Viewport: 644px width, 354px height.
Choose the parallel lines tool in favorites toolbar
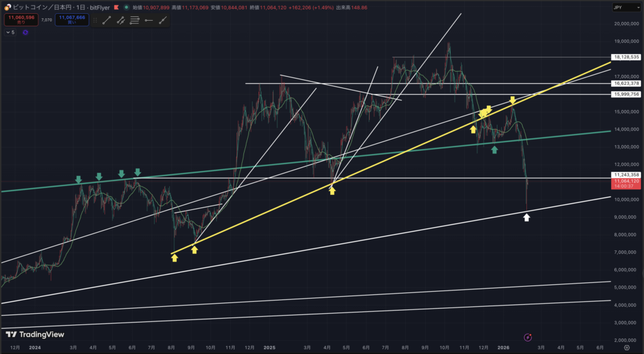click(135, 20)
